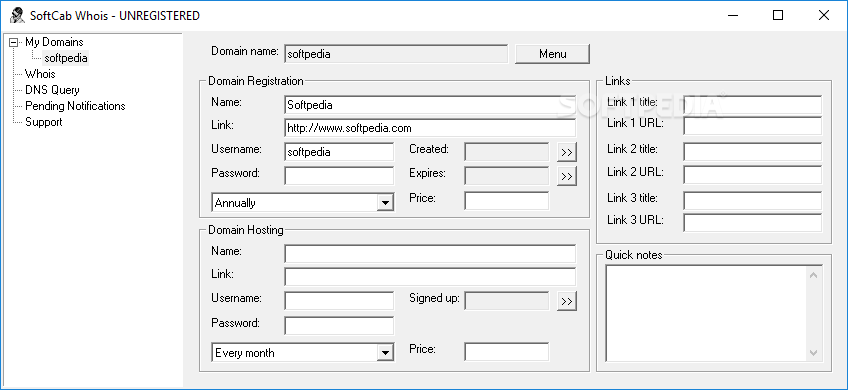Click the Link 3 URL field
This screenshot has height=390, width=848.
(752, 223)
